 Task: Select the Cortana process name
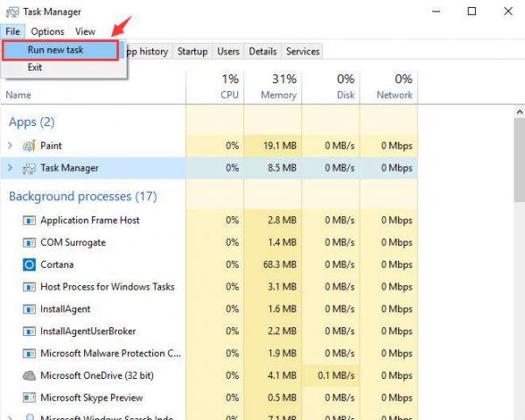pyautogui.click(x=57, y=264)
